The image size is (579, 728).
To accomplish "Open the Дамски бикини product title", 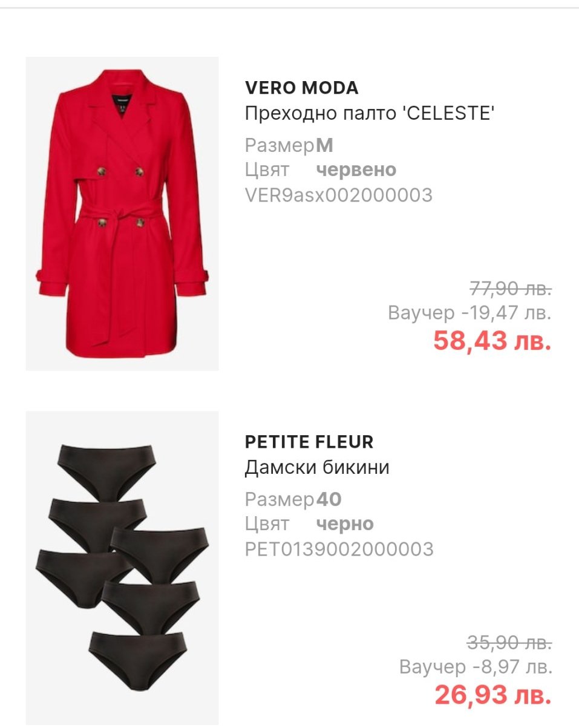I will pyautogui.click(x=317, y=467).
